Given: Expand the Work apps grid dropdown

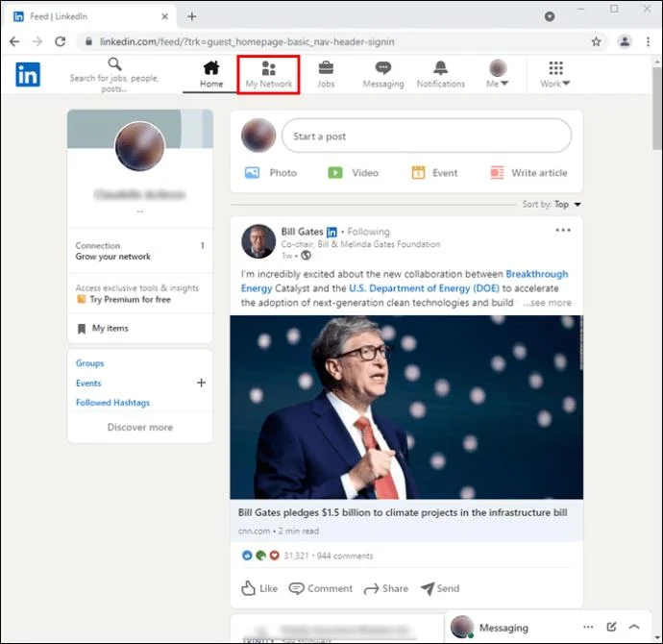Looking at the screenshot, I should point(555,74).
